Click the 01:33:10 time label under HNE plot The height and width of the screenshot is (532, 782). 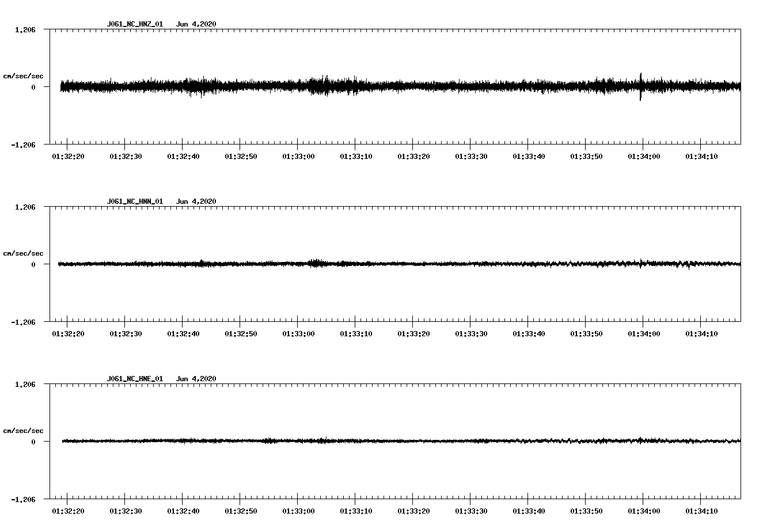pyautogui.click(x=356, y=511)
